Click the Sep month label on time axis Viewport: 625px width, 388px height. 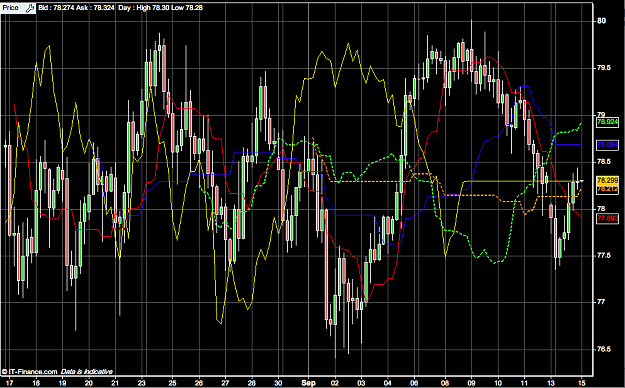(309, 383)
